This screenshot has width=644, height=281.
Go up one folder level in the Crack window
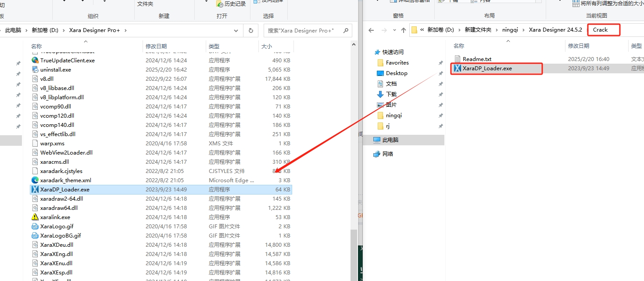pyautogui.click(x=404, y=30)
